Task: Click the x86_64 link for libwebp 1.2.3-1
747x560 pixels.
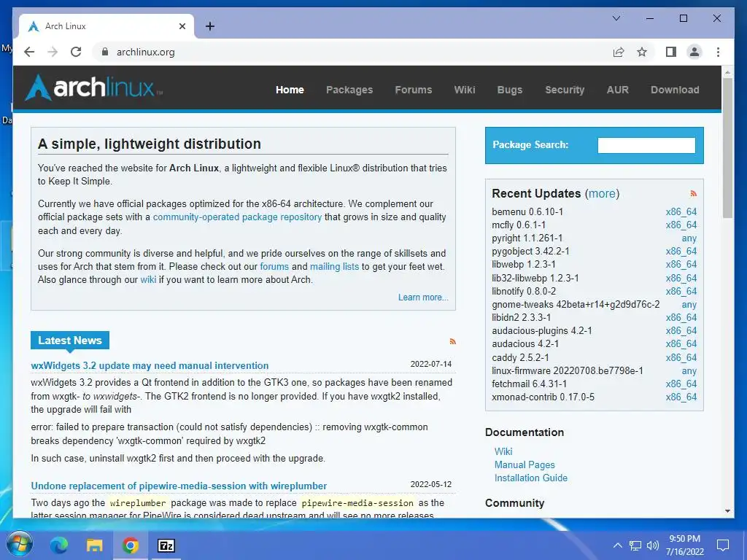Action: click(x=681, y=264)
